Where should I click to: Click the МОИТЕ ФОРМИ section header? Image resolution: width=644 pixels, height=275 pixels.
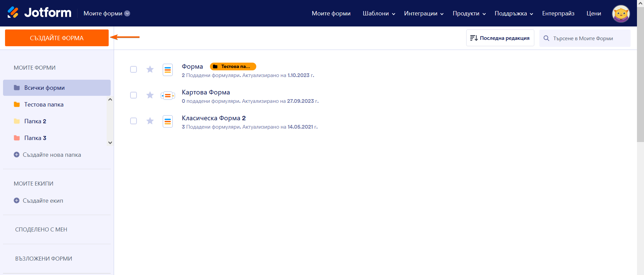[x=35, y=68]
